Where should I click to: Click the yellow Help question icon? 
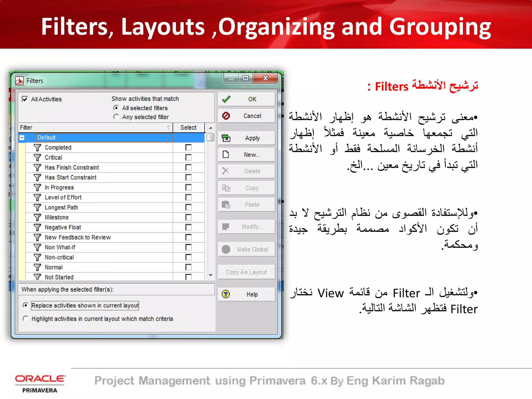(x=226, y=294)
